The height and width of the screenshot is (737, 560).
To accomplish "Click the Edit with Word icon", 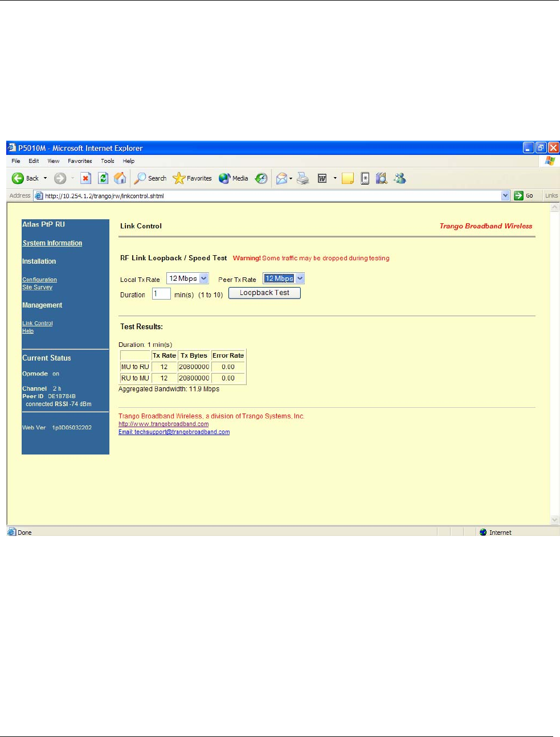I will click(x=322, y=178).
